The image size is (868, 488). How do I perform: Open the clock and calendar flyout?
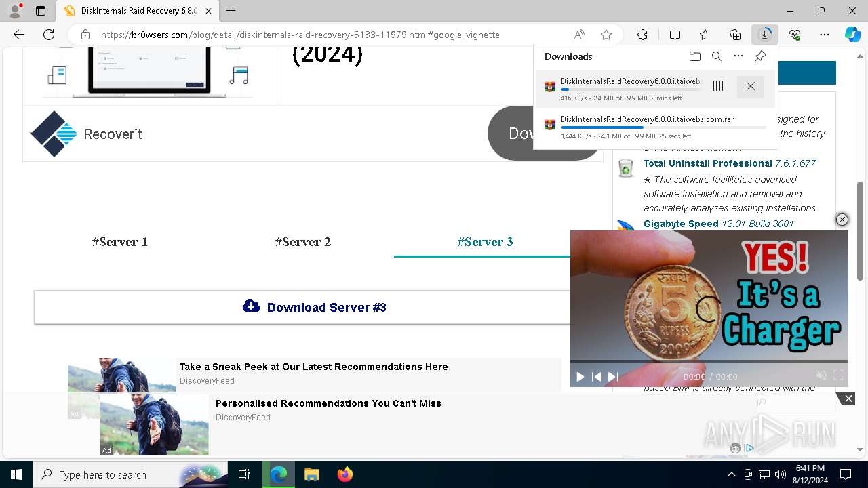click(810, 474)
